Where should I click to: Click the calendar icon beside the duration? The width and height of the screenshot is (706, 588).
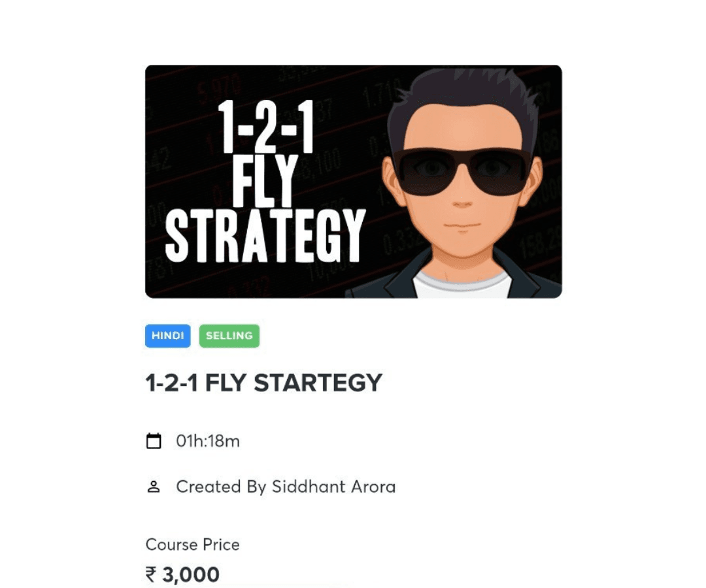pos(154,442)
